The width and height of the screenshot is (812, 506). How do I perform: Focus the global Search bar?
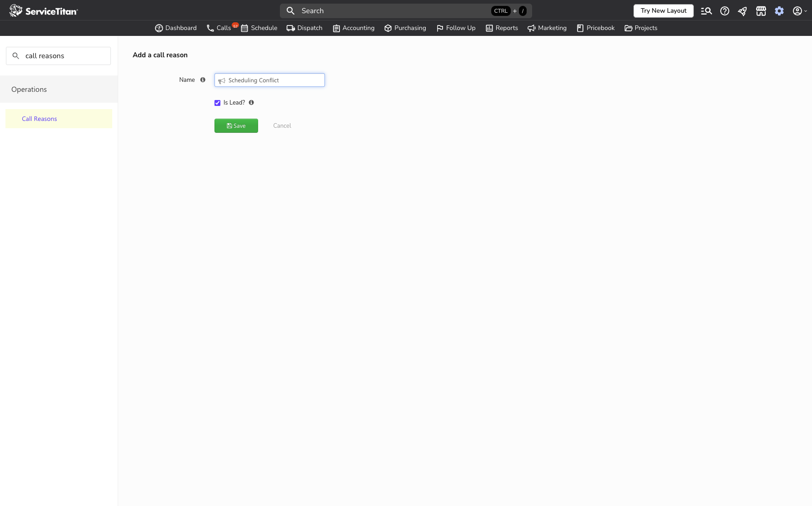(x=406, y=11)
